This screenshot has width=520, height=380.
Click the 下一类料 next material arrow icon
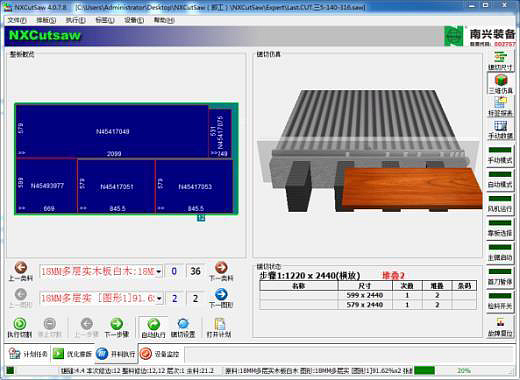[221, 267]
